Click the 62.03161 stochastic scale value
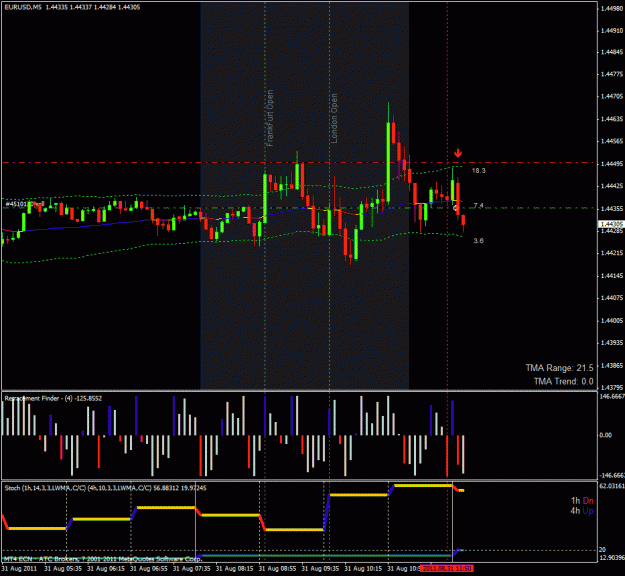625x576 pixels. point(612,486)
